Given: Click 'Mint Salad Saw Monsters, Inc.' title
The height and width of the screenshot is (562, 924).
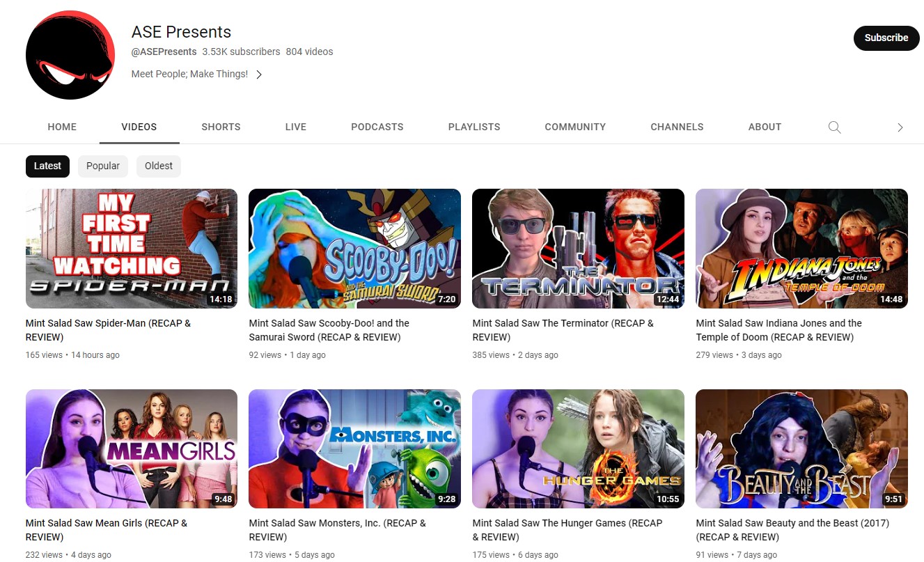Looking at the screenshot, I should pyautogui.click(x=337, y=530).
